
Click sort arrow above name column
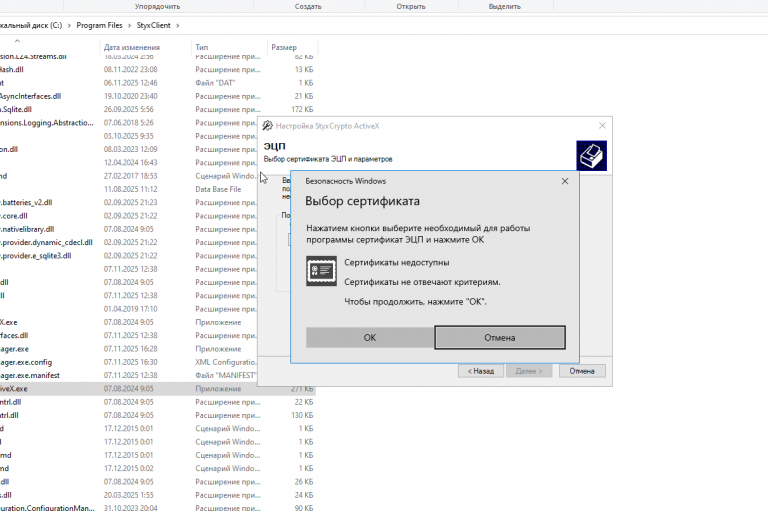(17, 41)
